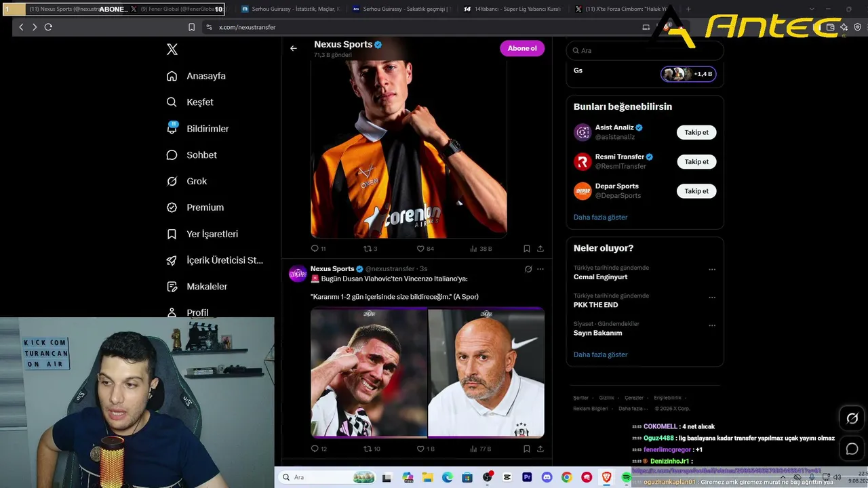This screenshot has height=488, width=868.
Task: Open İçerik Üreticisi Stüdyosu item
Action: tap(215, 260)
